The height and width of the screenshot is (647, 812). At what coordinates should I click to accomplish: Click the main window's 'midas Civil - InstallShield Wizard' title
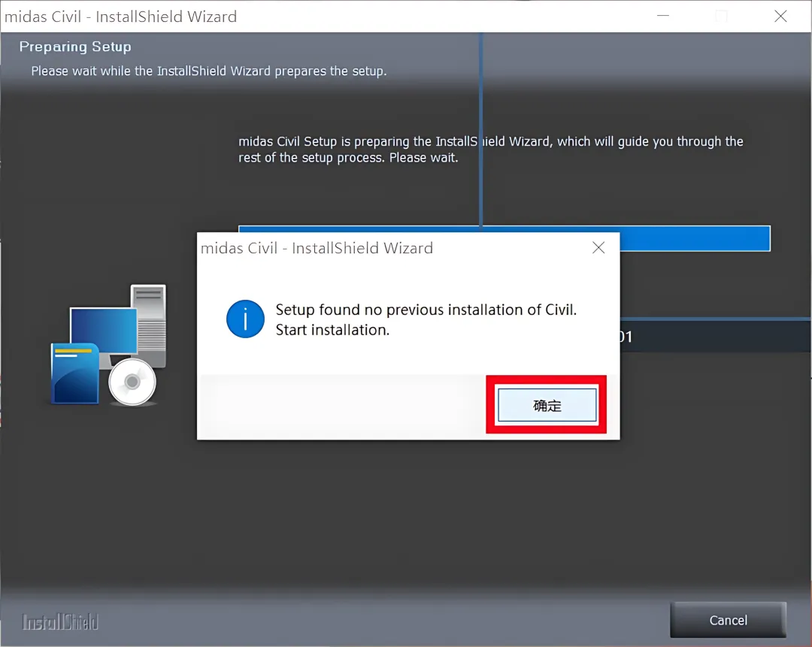(120, 17)
